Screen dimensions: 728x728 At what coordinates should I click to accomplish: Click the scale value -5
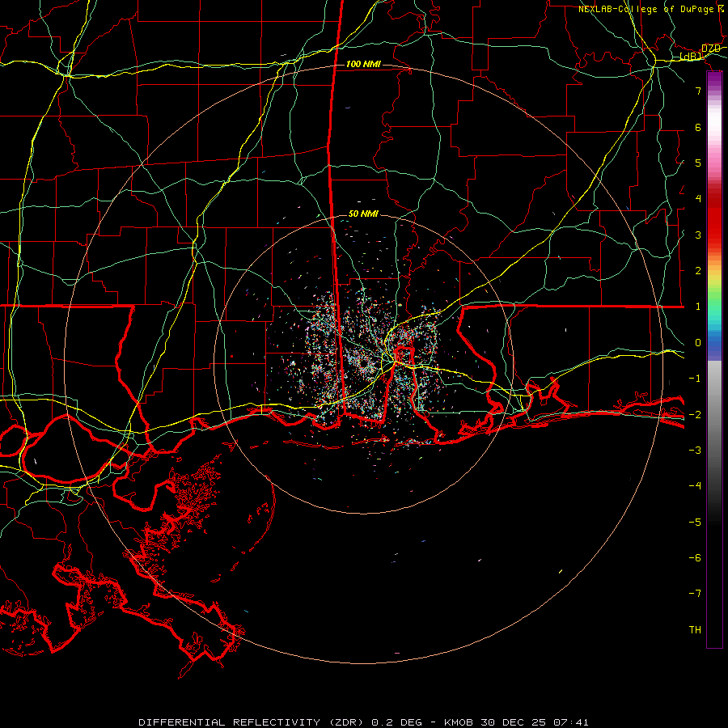[695, 523]
